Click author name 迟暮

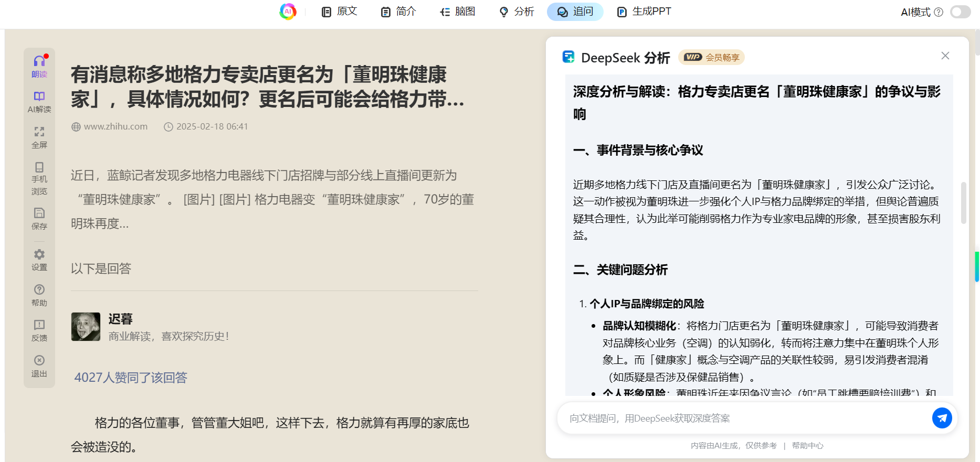coord(120,319)
